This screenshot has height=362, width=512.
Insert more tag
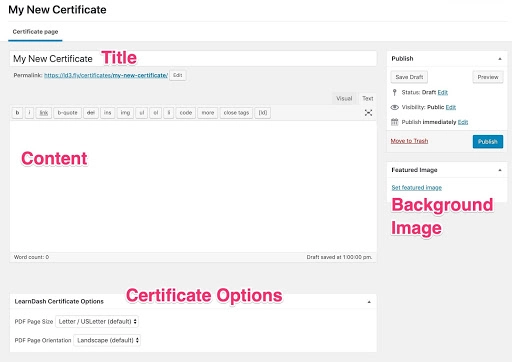208,113
